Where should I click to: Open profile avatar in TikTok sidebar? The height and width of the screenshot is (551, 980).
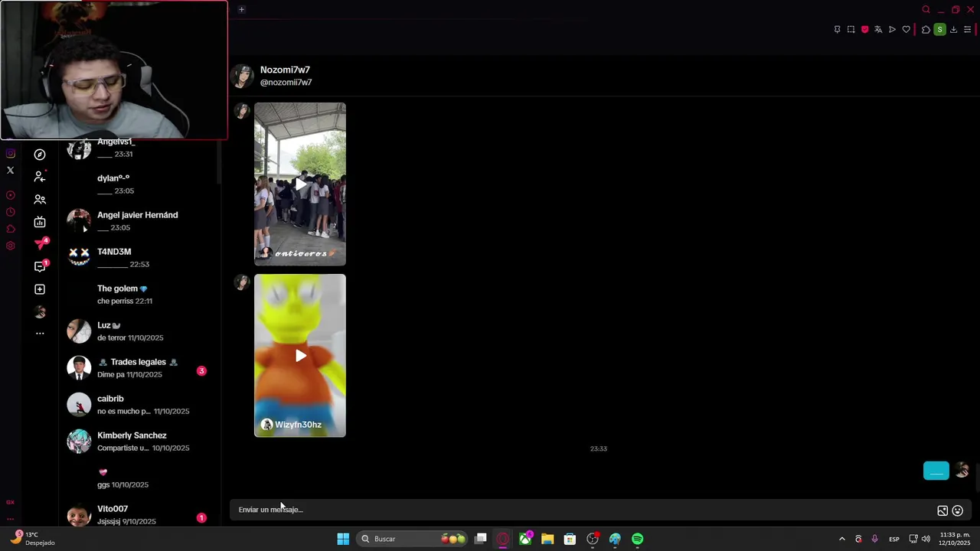[40, 311]
